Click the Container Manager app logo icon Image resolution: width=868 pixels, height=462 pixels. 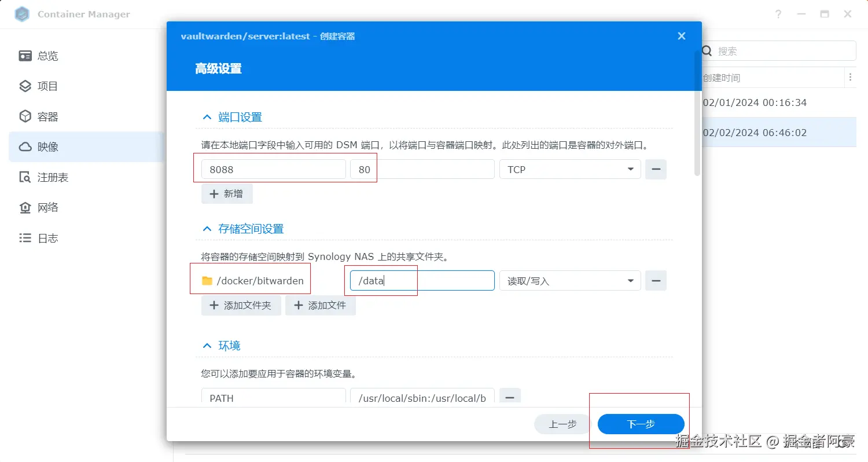(x=22, y=14)
